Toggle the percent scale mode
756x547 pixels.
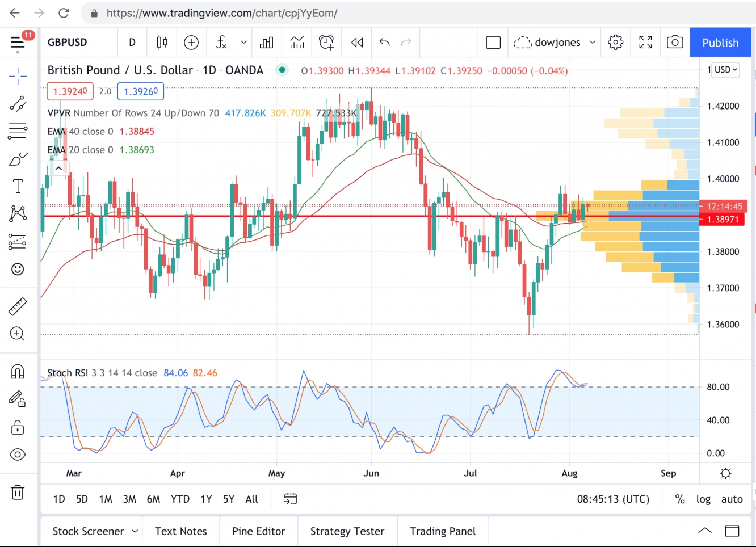(x=680, y=499)
